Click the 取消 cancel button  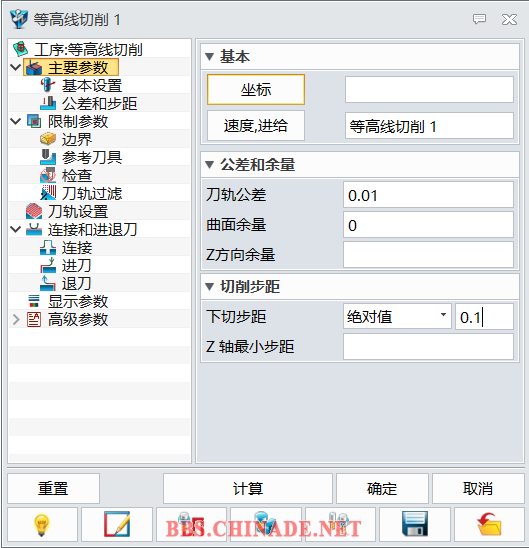478,488
